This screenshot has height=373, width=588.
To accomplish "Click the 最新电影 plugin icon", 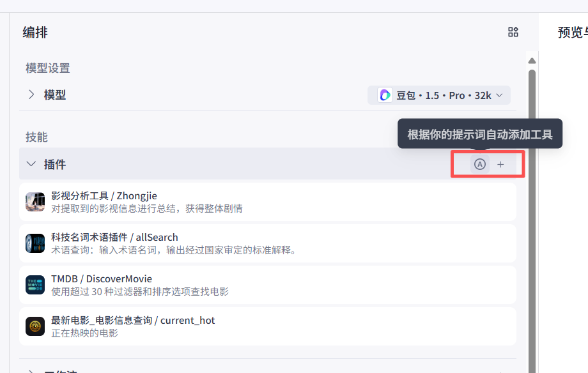I will (x=35, y=326).
